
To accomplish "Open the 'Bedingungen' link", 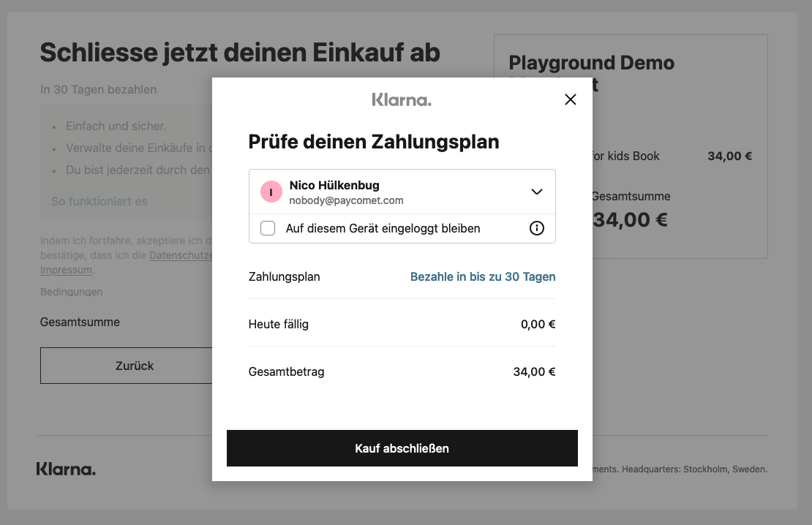I will 72,292.
